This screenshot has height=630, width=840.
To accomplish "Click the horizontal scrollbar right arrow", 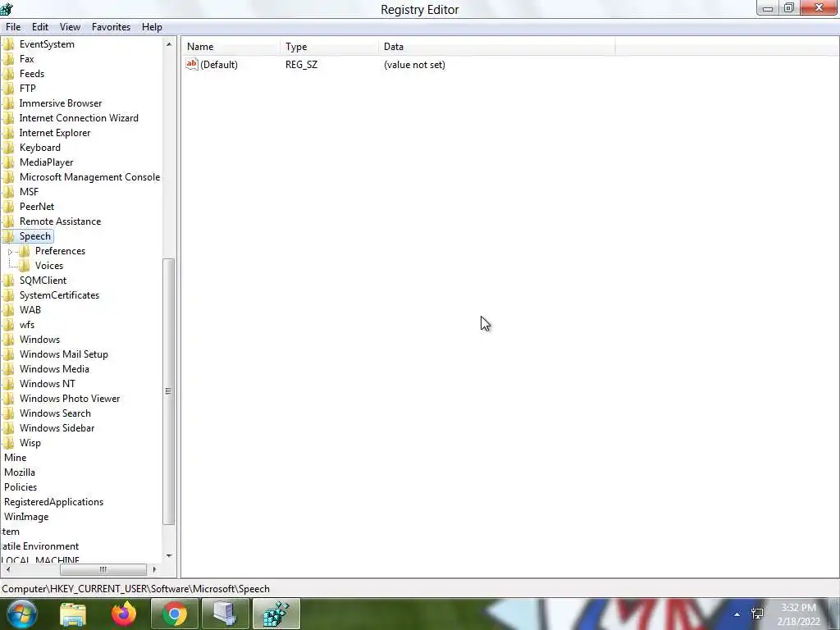I will tap(154, 569).
